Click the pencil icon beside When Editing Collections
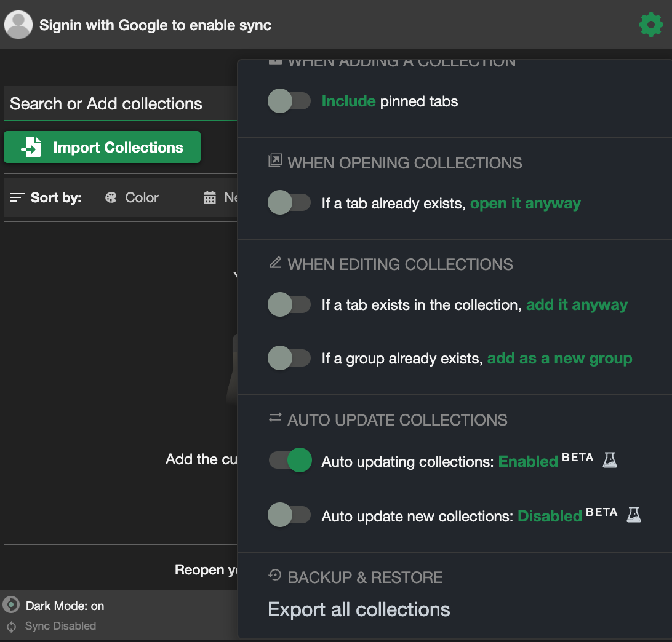Screen dimensions: 672x642 275,262
